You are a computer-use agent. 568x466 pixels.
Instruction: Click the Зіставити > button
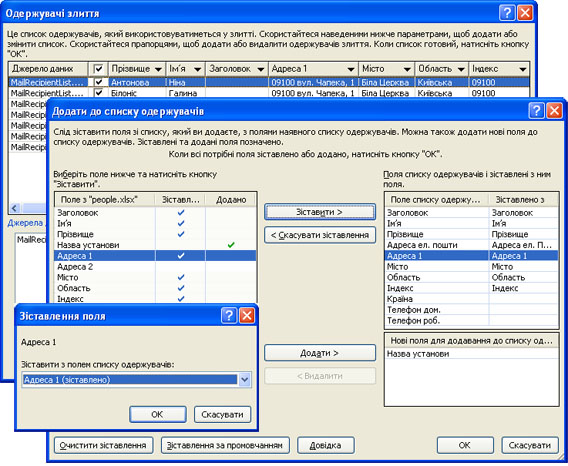coord(320,212)
